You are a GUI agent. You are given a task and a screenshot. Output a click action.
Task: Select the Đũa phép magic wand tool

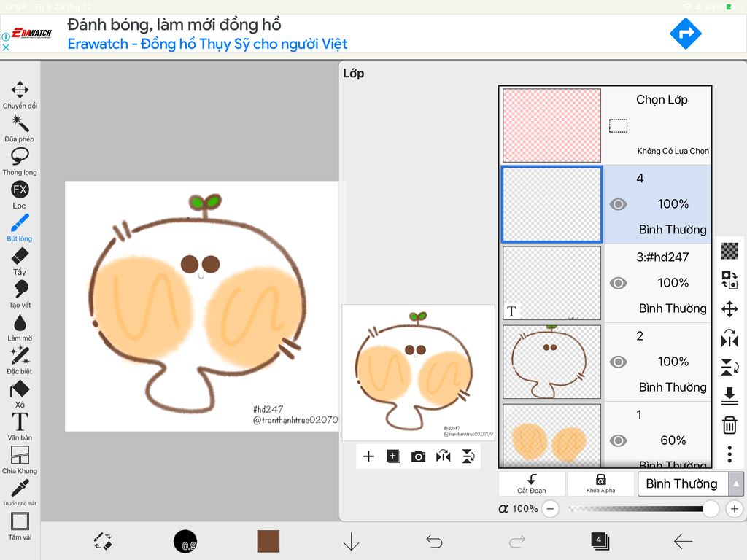20,128
